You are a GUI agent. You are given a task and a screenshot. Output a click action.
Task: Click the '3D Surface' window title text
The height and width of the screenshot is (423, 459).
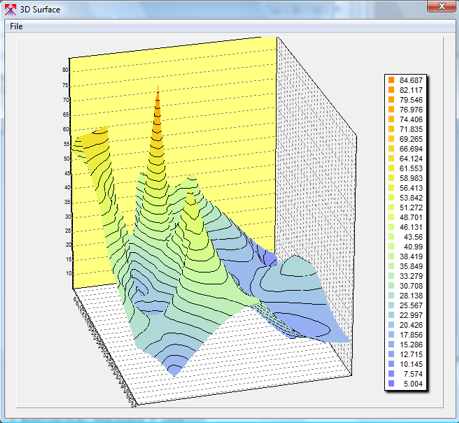(40, 10)
